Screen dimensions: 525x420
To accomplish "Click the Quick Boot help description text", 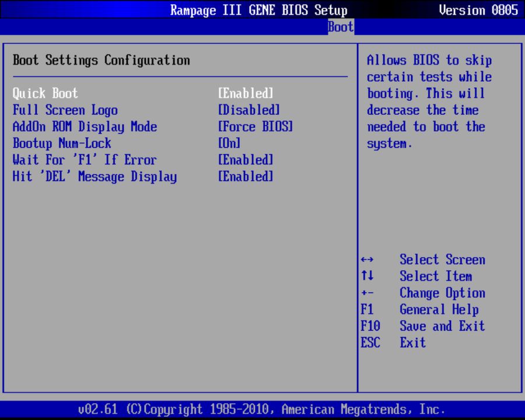I will 429,102.
